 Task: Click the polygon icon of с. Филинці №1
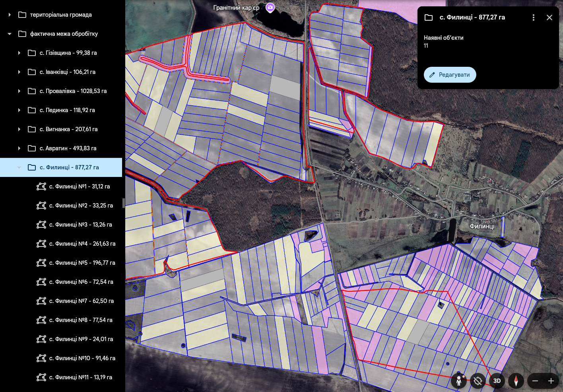(41, 186)
